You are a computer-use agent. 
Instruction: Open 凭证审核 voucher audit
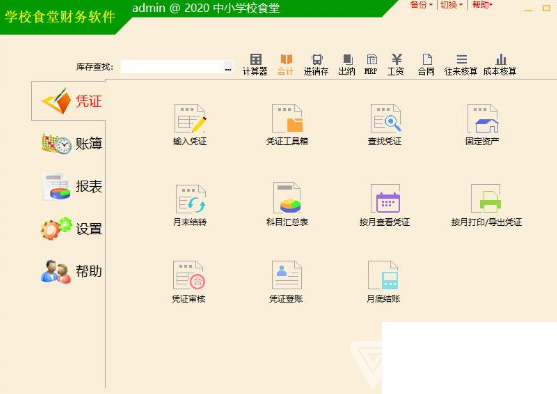click(x=189, y=282)
